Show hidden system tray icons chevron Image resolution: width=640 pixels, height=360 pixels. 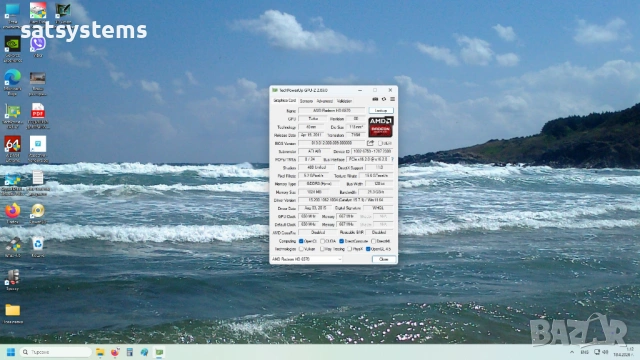point(572,352)
